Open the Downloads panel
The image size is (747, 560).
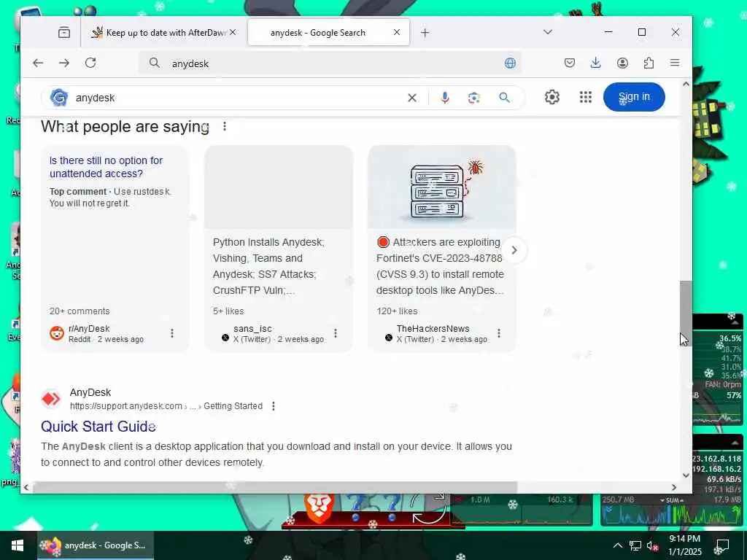[x=595, y=63]
